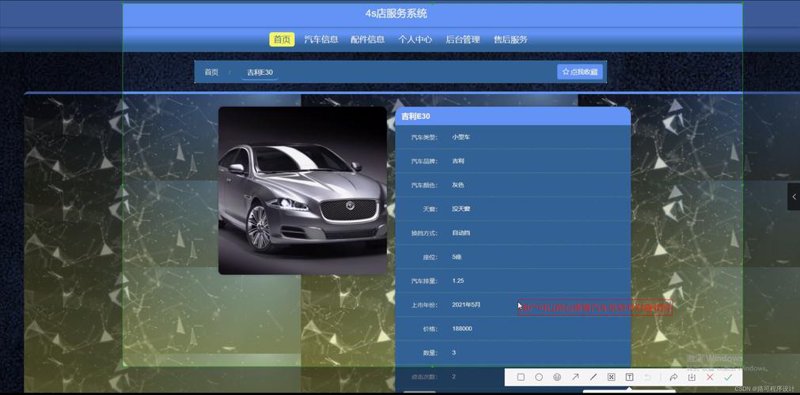Viewport: 800px width, 395px height.
Task: Go to 首页 in the breadcrumb
Action: click(x=211, y=72)
